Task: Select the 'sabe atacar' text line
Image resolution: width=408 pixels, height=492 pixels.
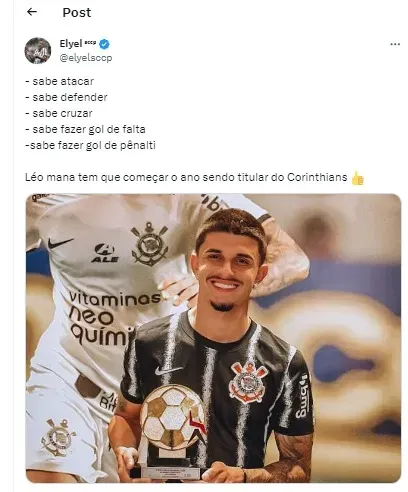Action: coord(59,81)
